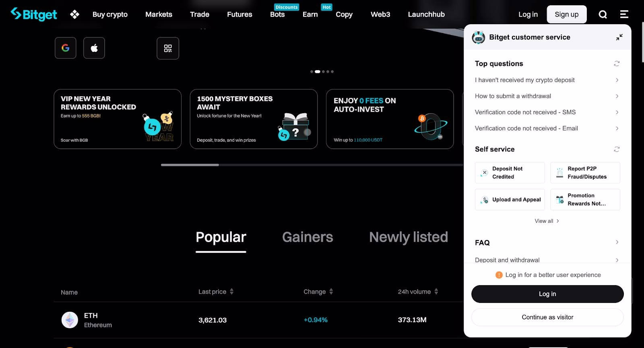Image resolution: width=644 pixels, height=348 pixels.
Task: Open 'I haven't received my crypto deposit' question
Action: (x=547, y=80)
